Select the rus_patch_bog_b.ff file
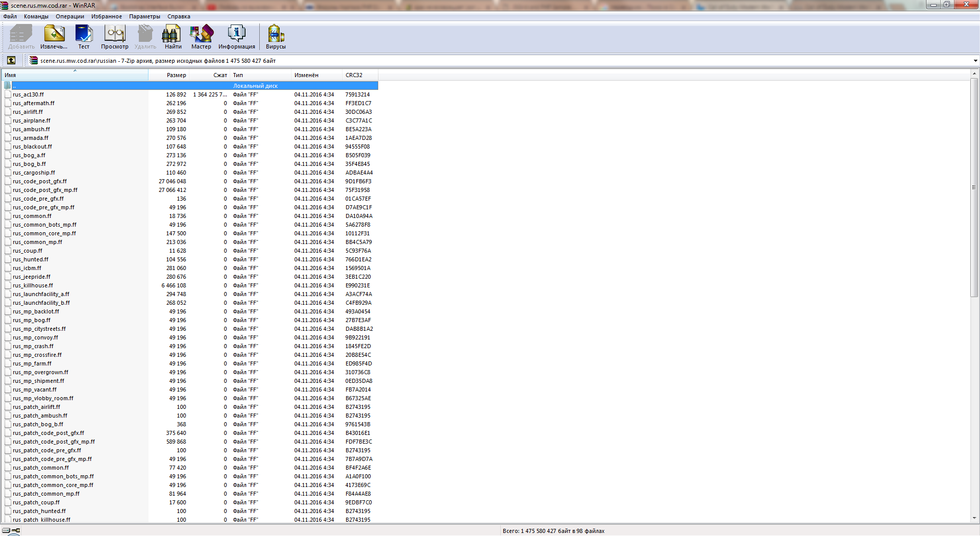The height and width of the screenshot is (536, 980). [x=38, y=424]
